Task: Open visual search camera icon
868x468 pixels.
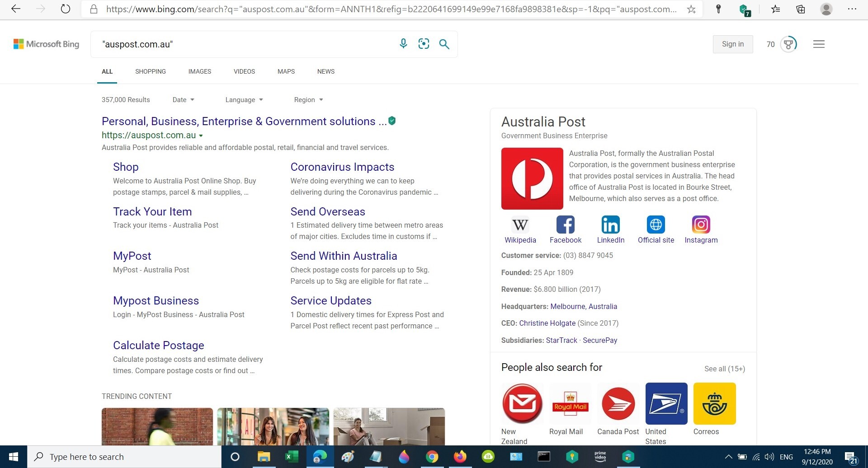Action: 424,44
